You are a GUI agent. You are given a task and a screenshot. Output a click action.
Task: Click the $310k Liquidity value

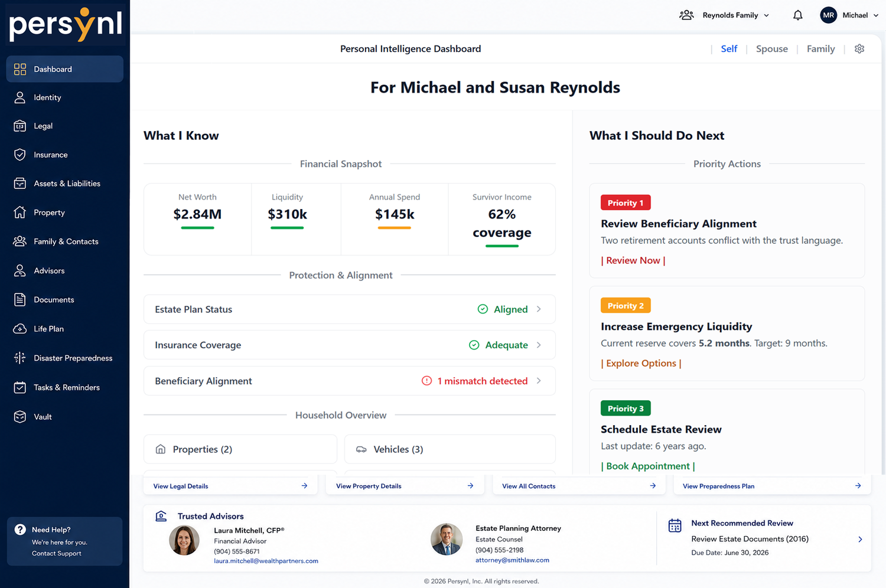(x=288, y=214)
